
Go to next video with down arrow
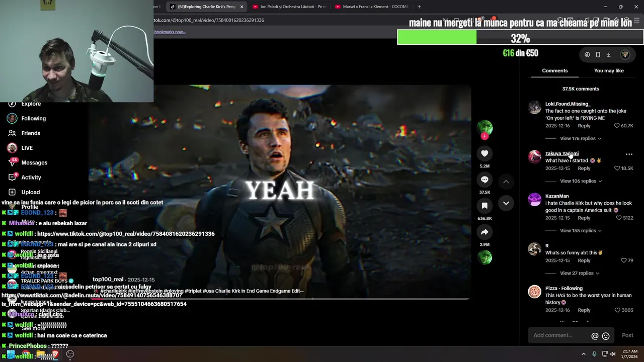coord(506,203)
